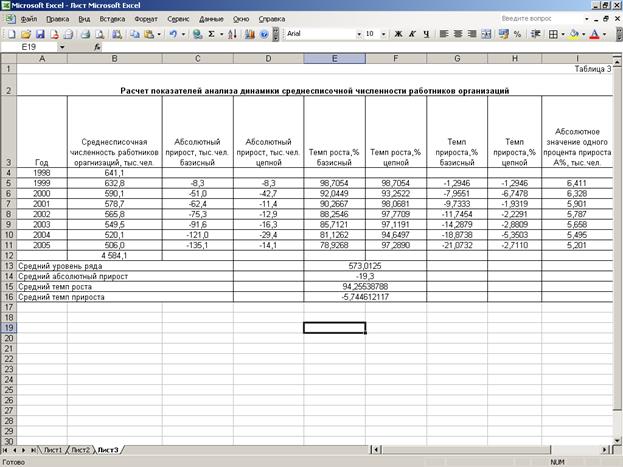Viewport: 623px width, 467px height.
Task: Click the indent icon before Borders
Action: click(x=535, y=34)
